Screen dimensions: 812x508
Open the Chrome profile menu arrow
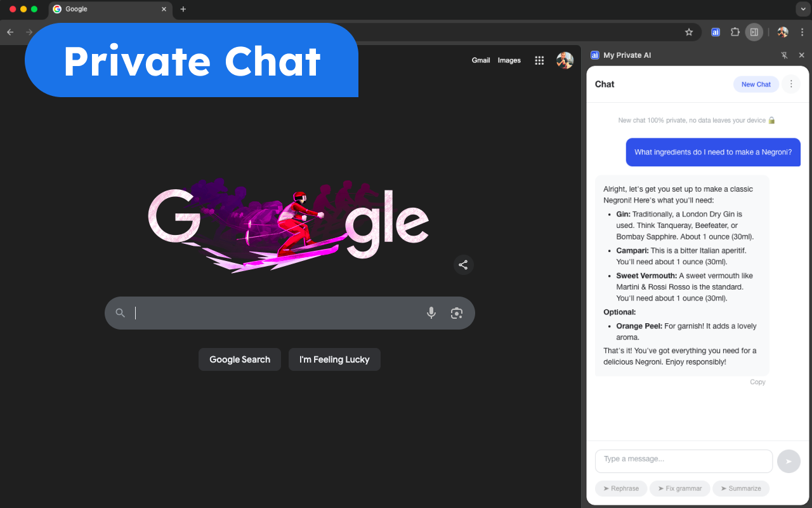point(803,9)
